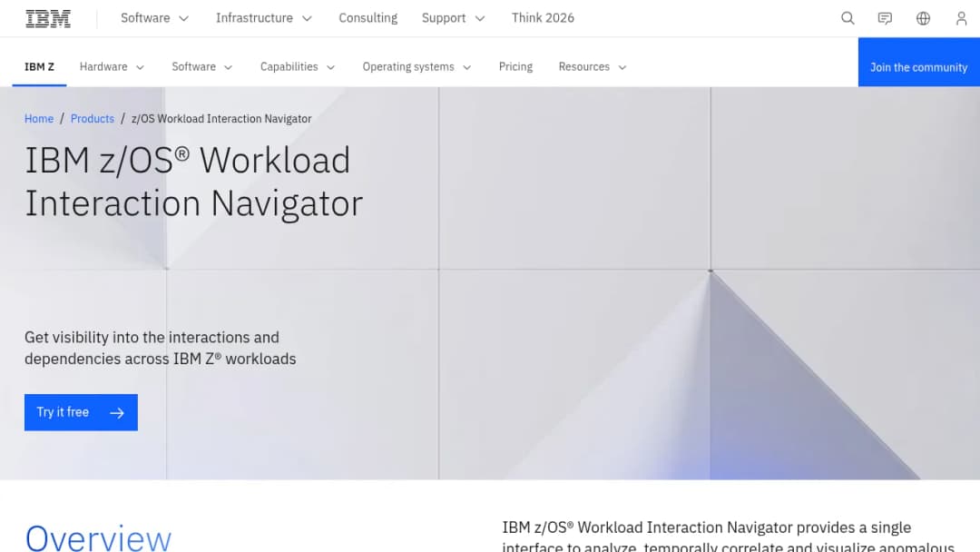Image resolution: width=980 pixels, height=552 pixels.
Task: Go to Products breadcrumb link
Action: [92, 119]
